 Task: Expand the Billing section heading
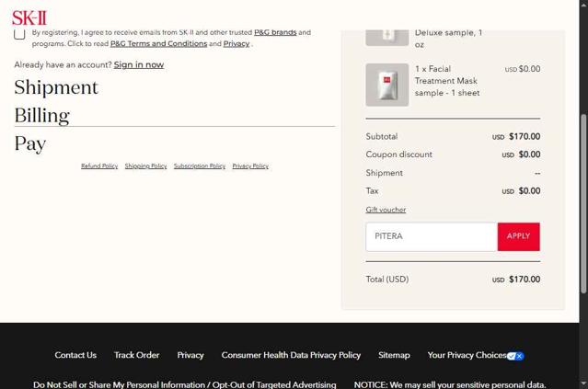pos(42,116)
